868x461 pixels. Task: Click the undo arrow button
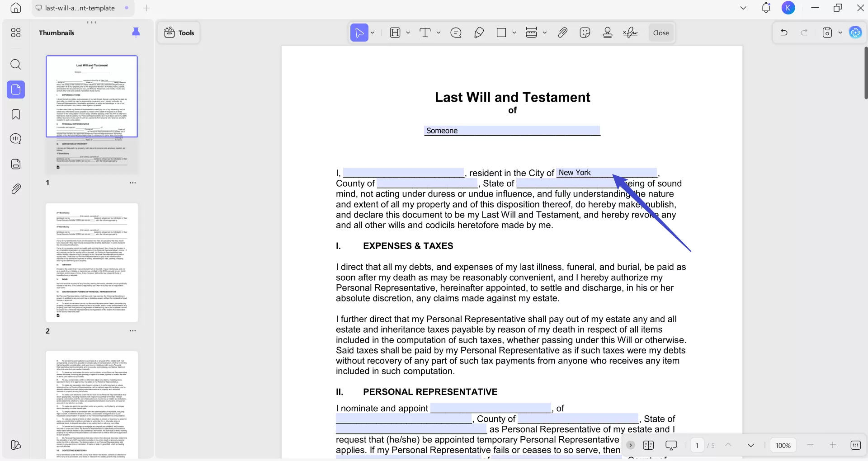[784, 33]
